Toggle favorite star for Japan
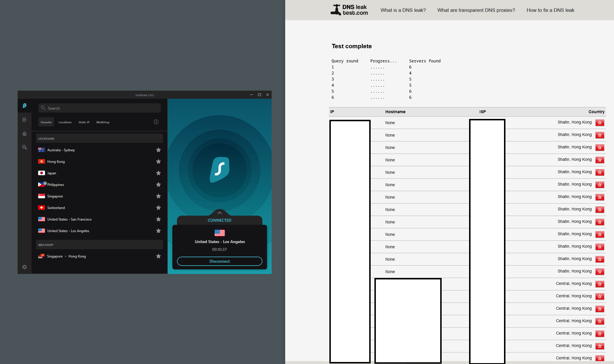Image resolution: width=614 pixels, height=364 pixels. point(158,173)
